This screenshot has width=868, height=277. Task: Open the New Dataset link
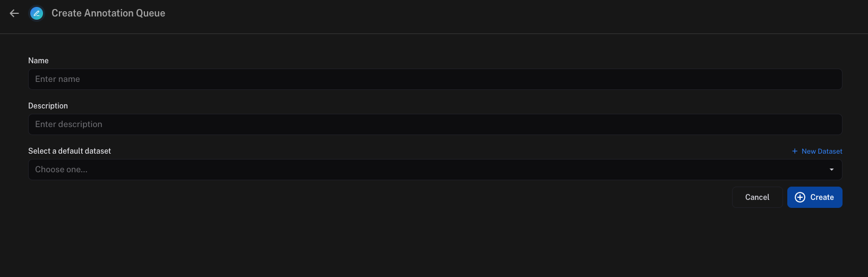click(821, 152)
